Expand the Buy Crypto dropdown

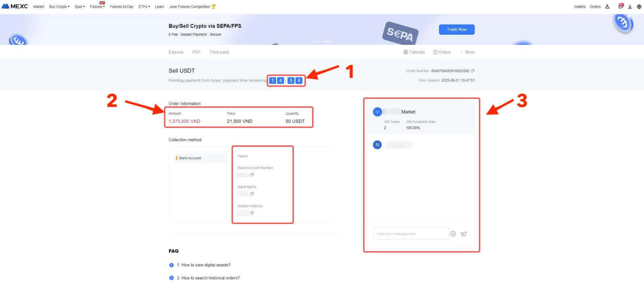tap(59, 7)
